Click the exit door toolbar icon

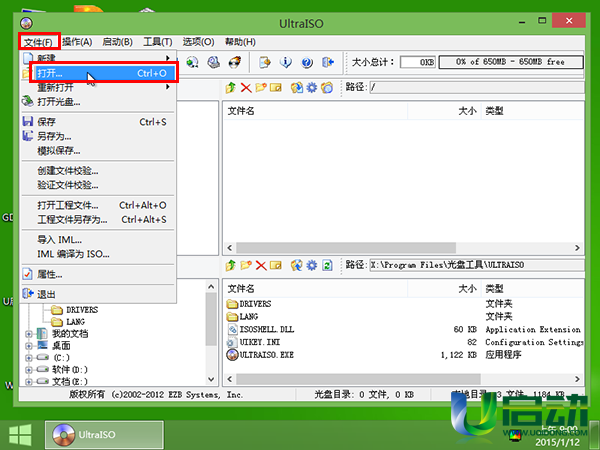pos(328,62)
